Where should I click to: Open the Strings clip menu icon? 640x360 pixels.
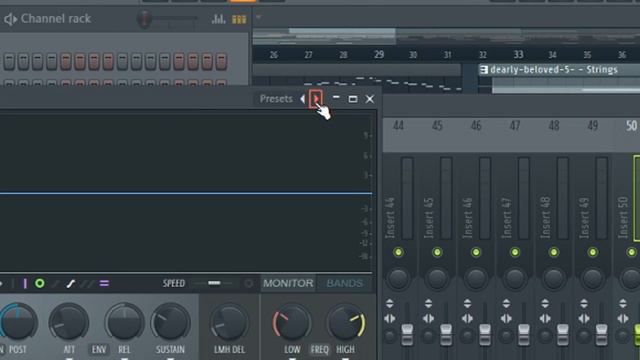[484, 70]
